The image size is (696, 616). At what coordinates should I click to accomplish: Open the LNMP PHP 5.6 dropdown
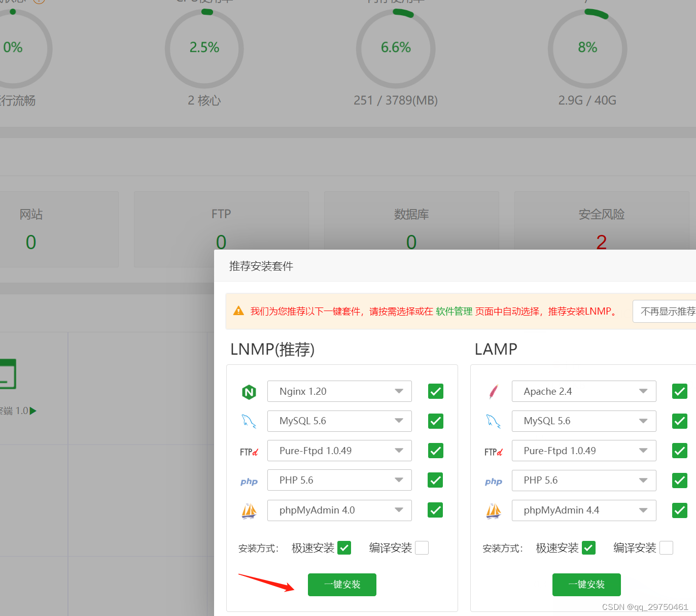click(x=339, y=480)
